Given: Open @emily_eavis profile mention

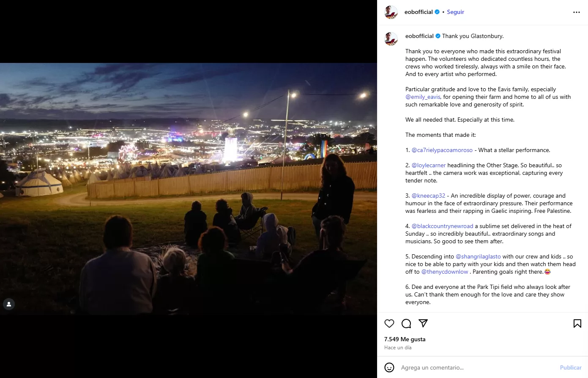Looking at the screenshot, I should click(423, 97).
